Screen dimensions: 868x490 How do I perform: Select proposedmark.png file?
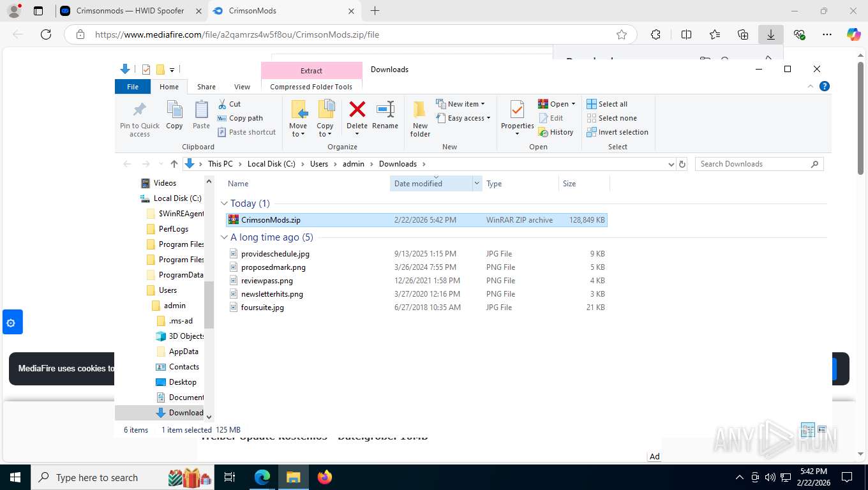tap(417, 267)
